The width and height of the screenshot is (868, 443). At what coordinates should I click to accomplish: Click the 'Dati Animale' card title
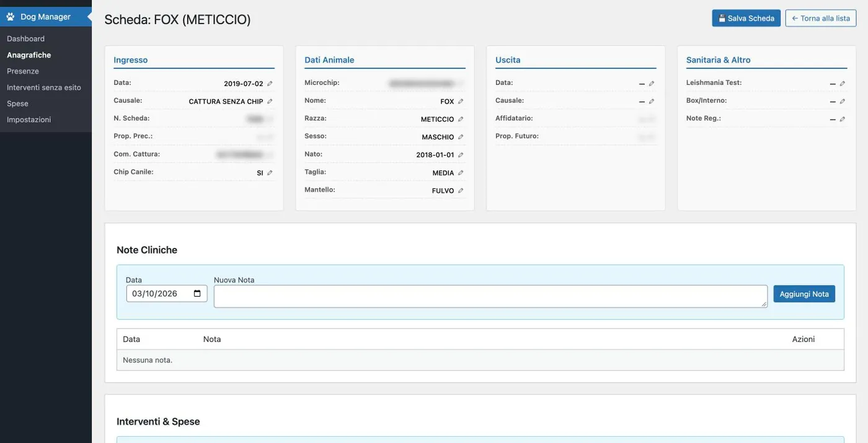(x=329, y=60)
